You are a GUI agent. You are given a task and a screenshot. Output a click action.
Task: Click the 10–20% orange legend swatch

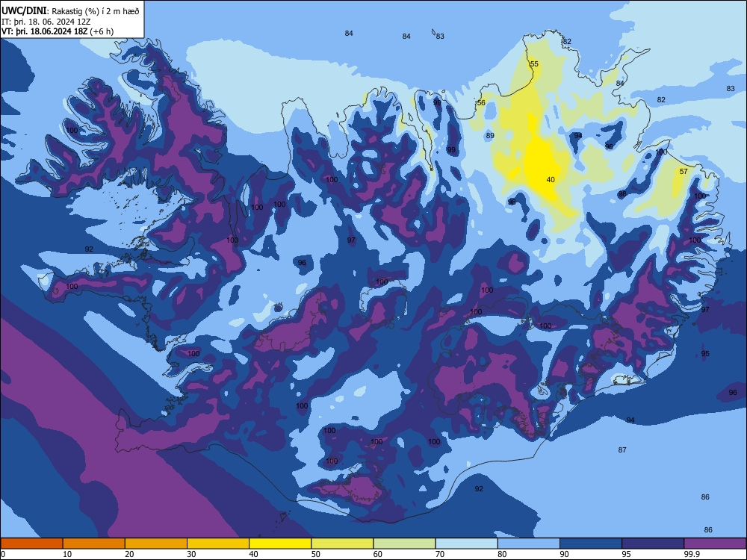pyautogui.click(x=94, y=544)
